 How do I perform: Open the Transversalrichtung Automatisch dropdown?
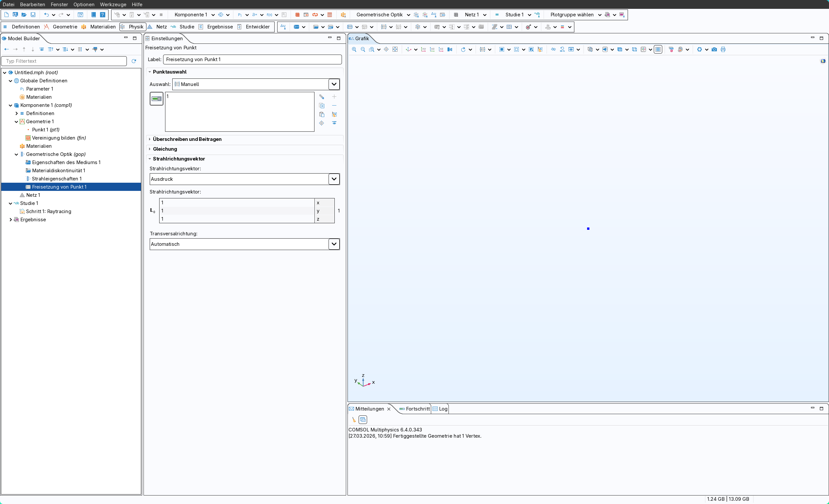pyautogui.click(x=334, y=244)
